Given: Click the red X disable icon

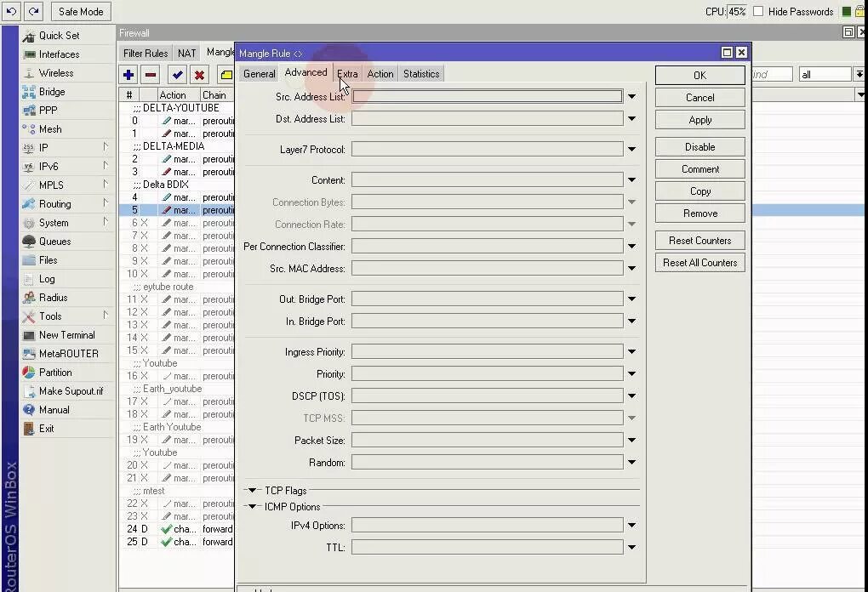Looking at the screenshot, I should coord(199,75).
